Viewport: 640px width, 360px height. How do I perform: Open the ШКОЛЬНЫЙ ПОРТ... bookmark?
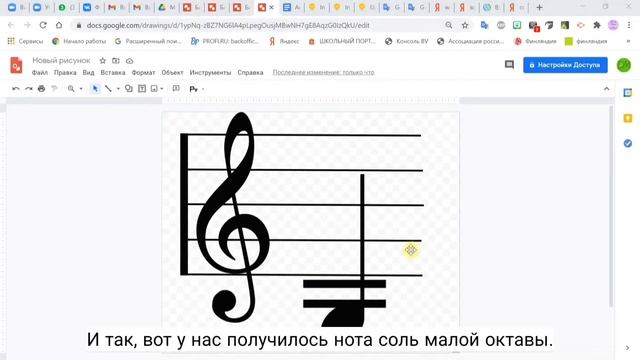point(342,41)
